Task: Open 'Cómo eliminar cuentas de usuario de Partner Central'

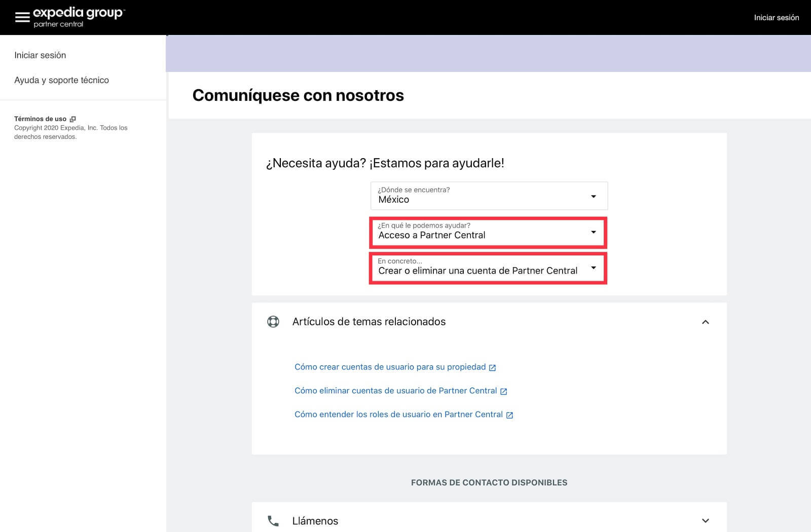Action: [x=396, y=391]
